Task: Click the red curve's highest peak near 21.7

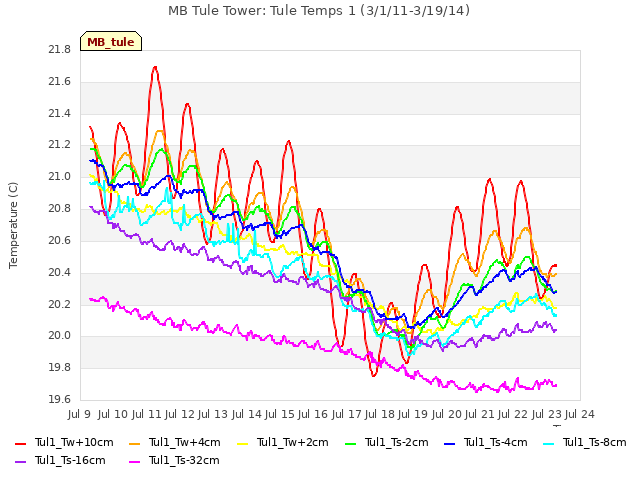Action: tap(155, 67)
